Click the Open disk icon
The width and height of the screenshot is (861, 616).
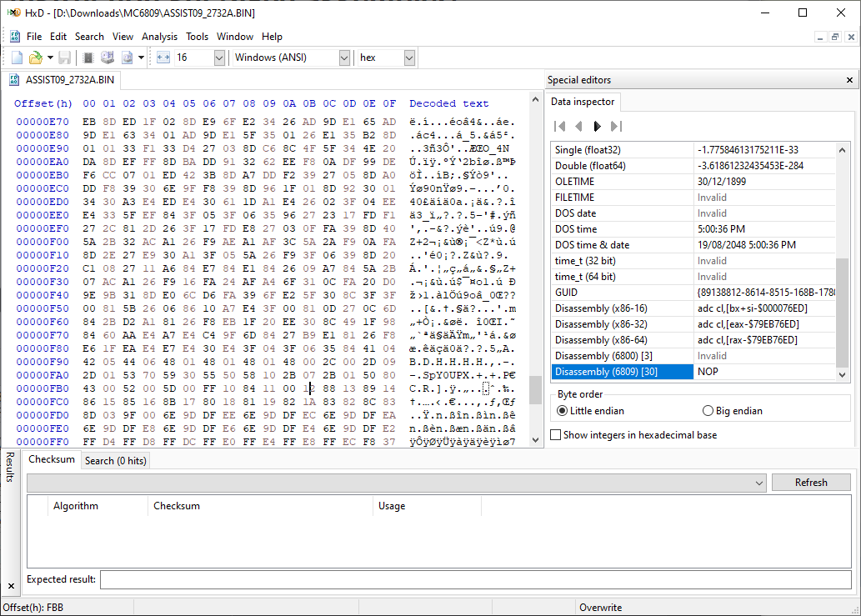tap(107, 58)
